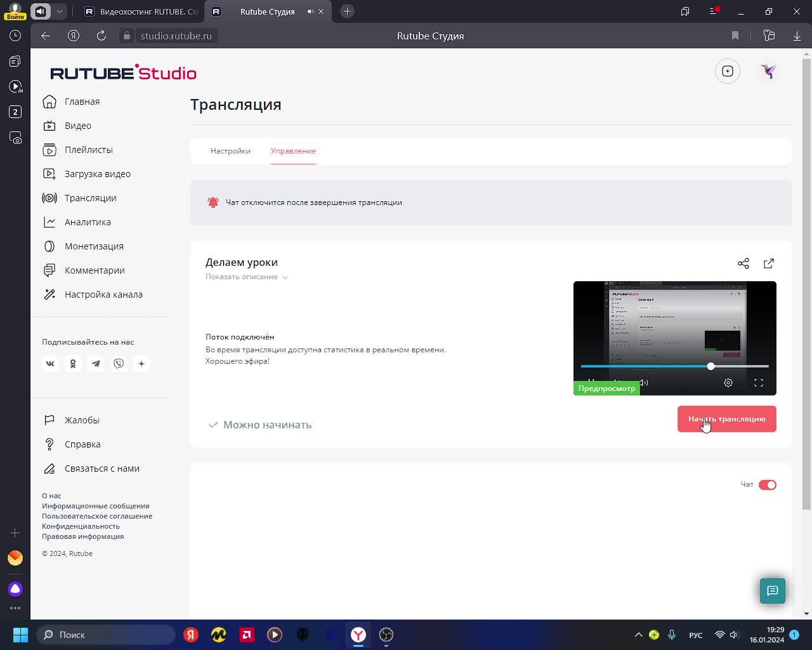
Task: Open browser downloads arrow icon
Action: (797, 36)
